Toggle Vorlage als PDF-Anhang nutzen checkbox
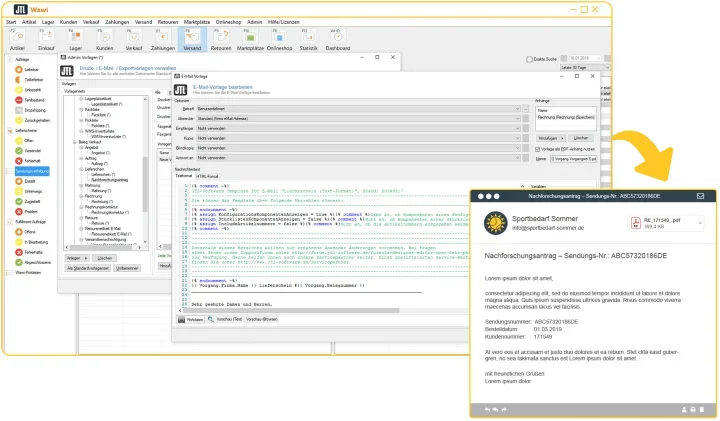Viewport: 720px width, 421px height. (537, 149)
